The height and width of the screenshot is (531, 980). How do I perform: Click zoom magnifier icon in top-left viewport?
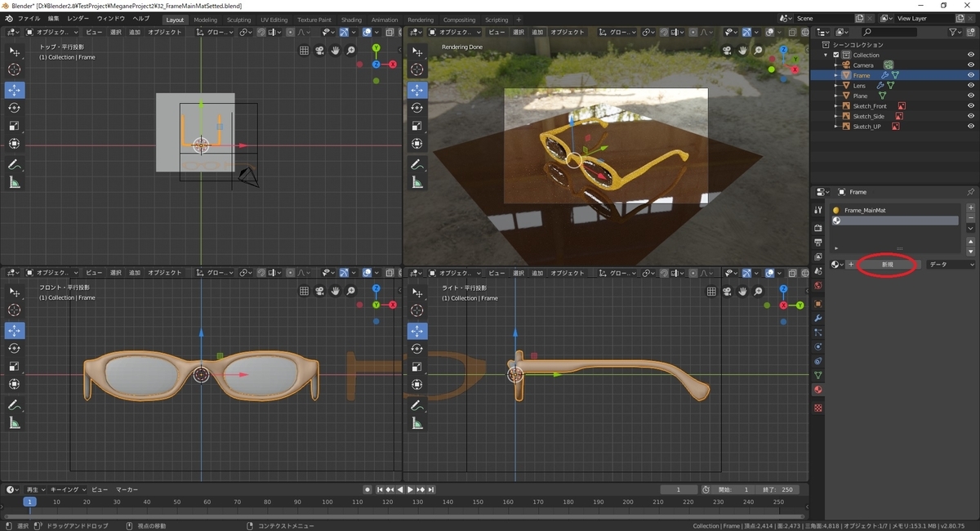(351, 51)
